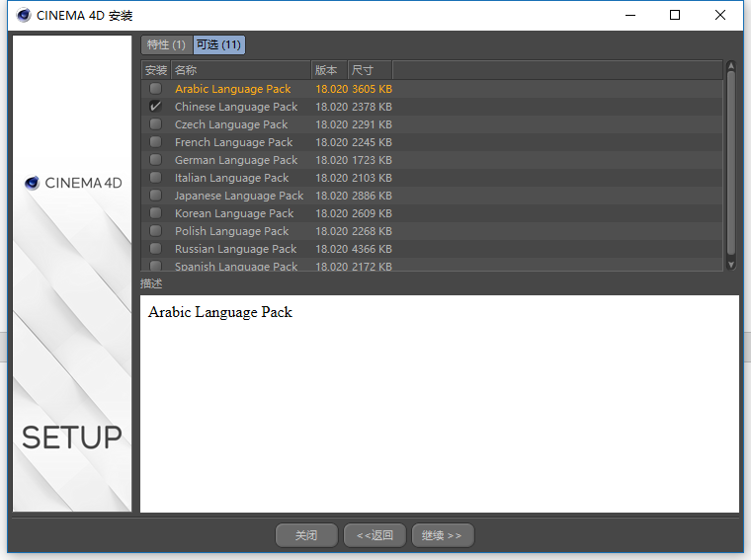The height and width of the screenshot is (560, 751).
Task: Click the '1723 KB' size value
Action: [x=373, y=160]
